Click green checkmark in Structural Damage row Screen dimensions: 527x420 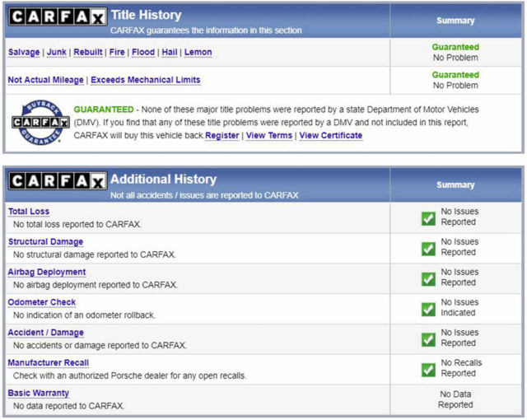pyautogui.click(x=428, y=249)
